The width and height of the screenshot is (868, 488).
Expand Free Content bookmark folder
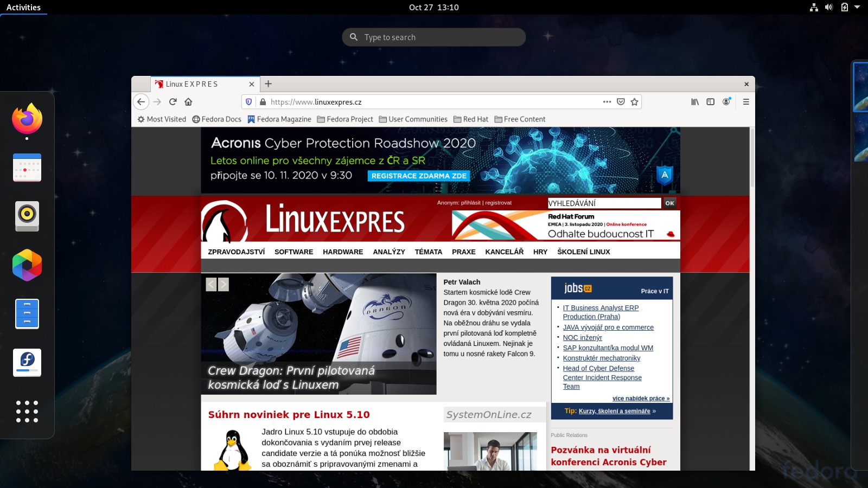click(x=520, y=119)
